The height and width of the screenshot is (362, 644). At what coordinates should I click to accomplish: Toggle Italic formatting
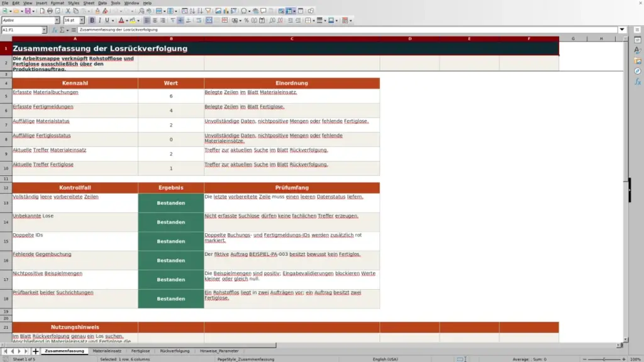pos(99,21)
